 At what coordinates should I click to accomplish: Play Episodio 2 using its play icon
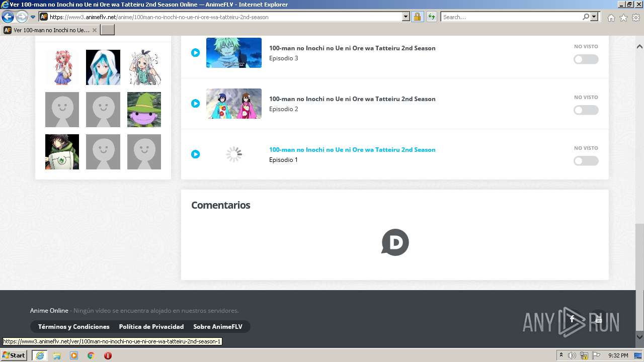pos(196,104)
